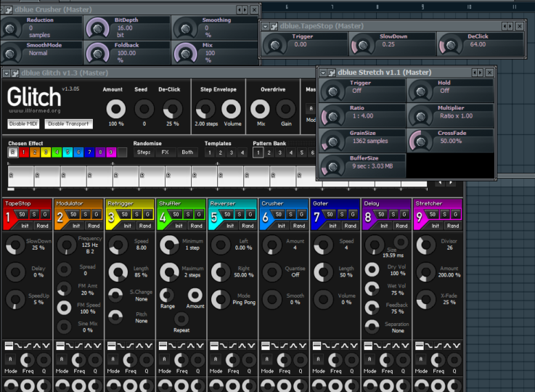Toggle the Disable Transport button
The width and height of the screenshot is (535, 392).
[x=70, y=124]
